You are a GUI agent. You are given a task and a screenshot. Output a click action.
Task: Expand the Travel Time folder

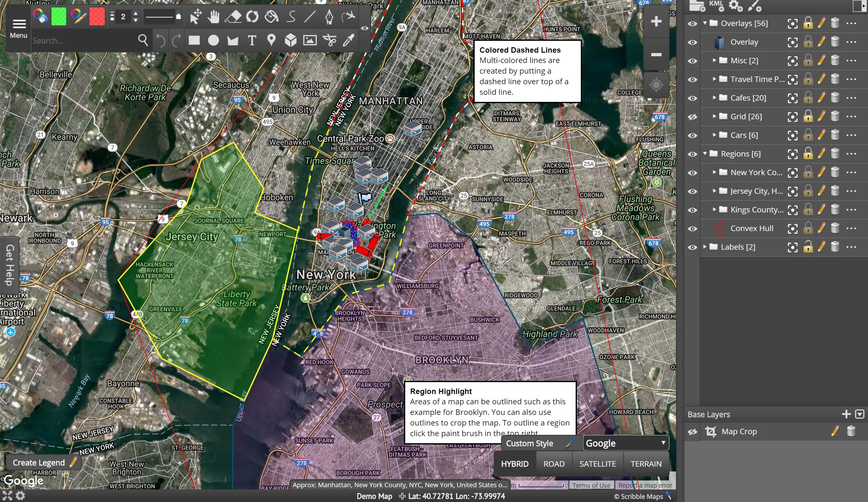click(x=714, y=79)
